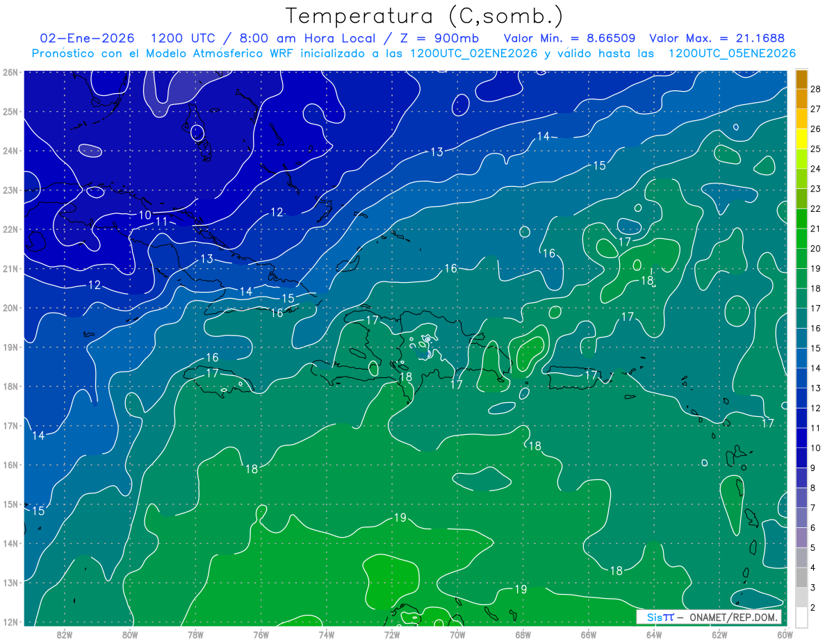Click longitude axis label "74W"

[326, 634]
